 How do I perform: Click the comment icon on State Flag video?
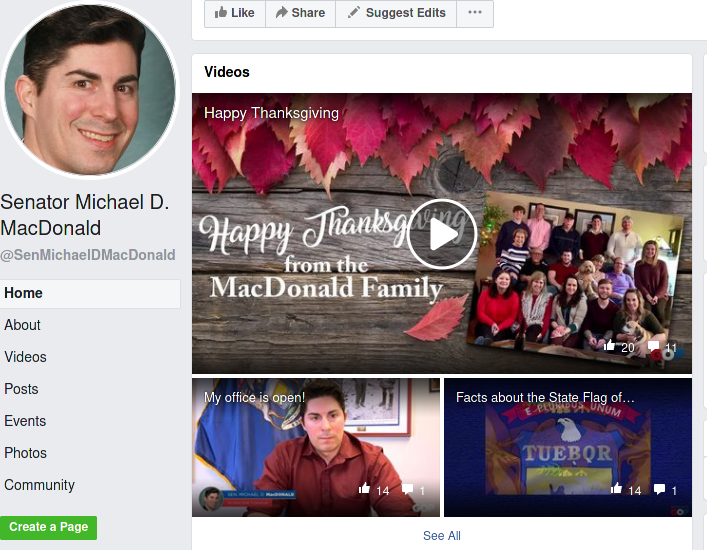pos(659,489)
